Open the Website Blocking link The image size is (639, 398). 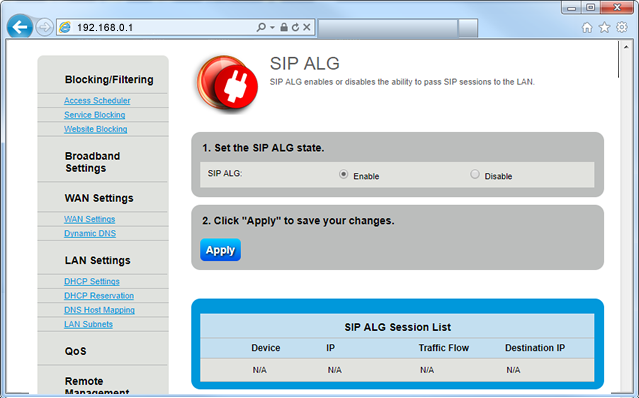(x=95, y=129)
